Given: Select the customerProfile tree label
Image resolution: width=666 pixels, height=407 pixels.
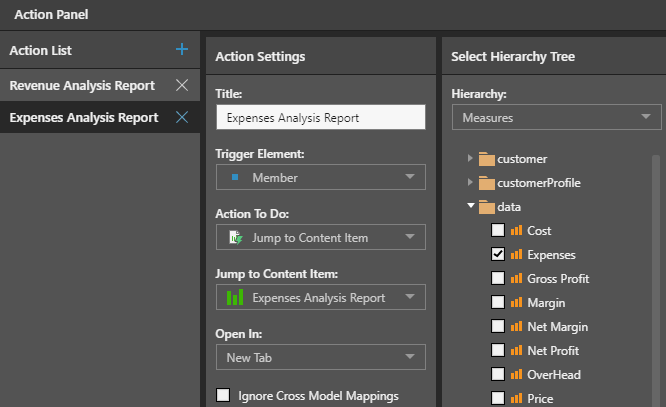Looking at the screenshot, I should click(539, 183).
